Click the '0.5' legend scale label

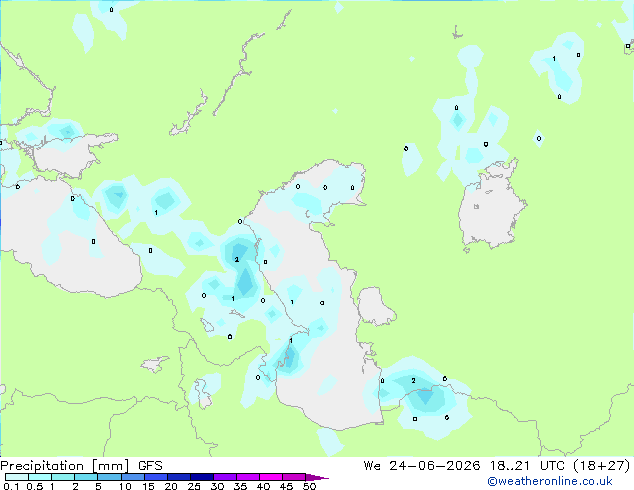pos(35,486)
